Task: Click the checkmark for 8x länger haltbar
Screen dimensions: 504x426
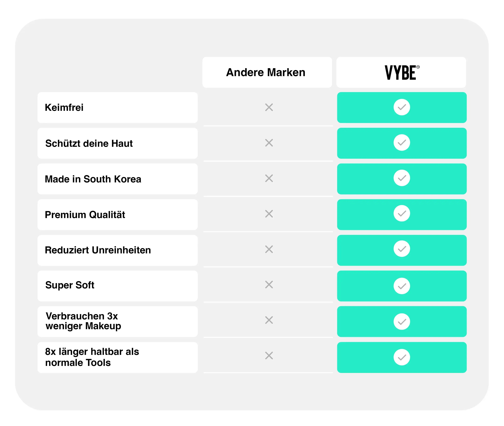Action: pos(402,357)
